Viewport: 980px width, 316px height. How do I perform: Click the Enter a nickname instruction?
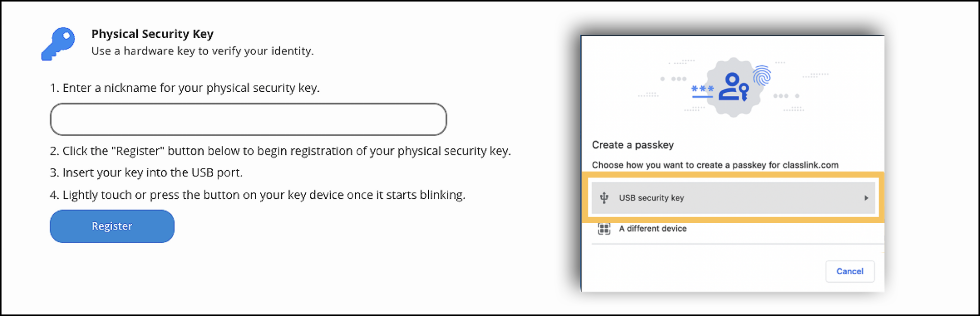[x=185, y=88]
